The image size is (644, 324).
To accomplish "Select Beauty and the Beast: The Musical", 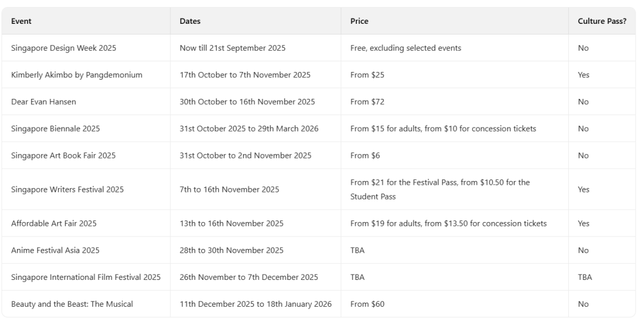I will pos(72,304).
